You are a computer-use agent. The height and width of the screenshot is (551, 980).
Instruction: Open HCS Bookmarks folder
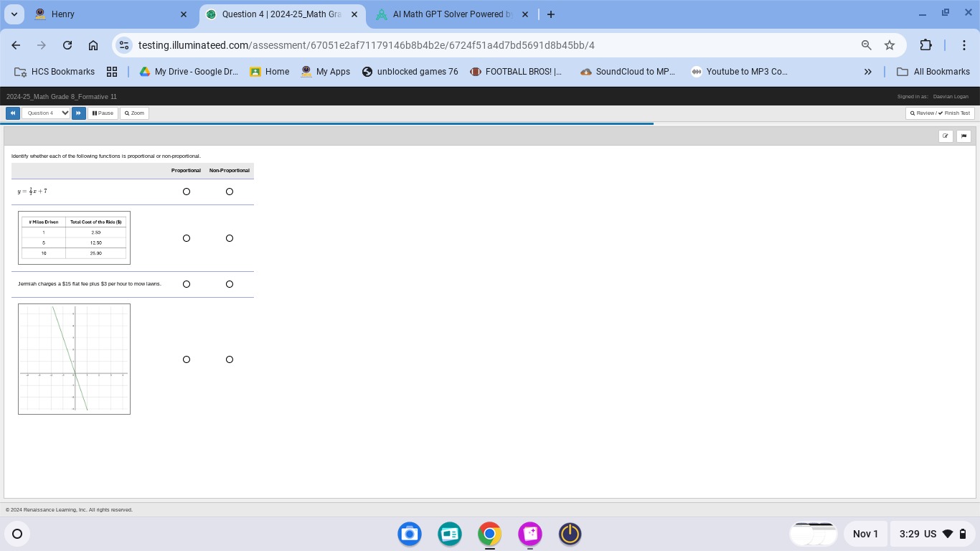point(55,72)
